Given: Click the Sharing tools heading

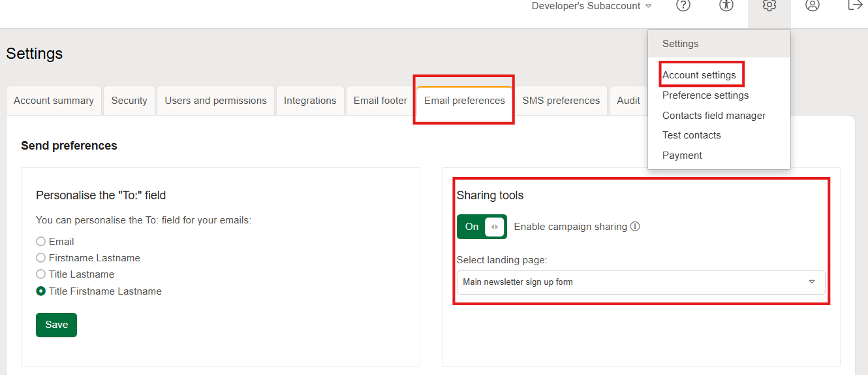Looking at the screenshot, I should coord(490,195).
